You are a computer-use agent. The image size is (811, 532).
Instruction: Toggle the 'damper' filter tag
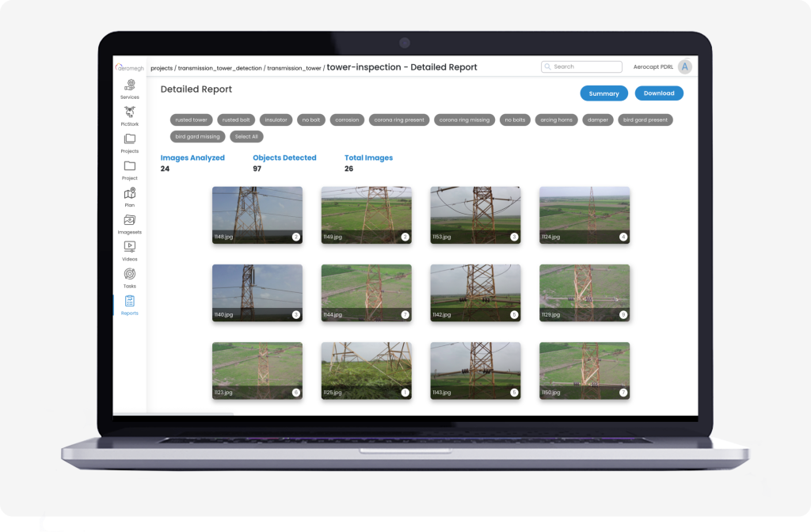[597, 120]
